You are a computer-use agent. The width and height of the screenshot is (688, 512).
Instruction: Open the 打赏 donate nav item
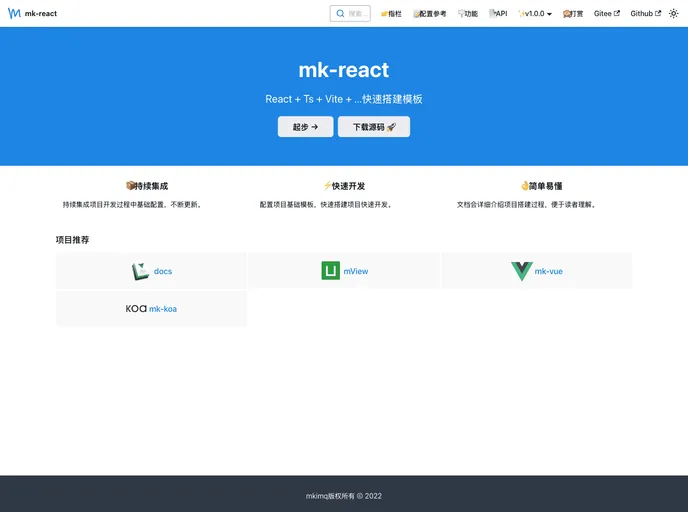click(x=573, y=14)
